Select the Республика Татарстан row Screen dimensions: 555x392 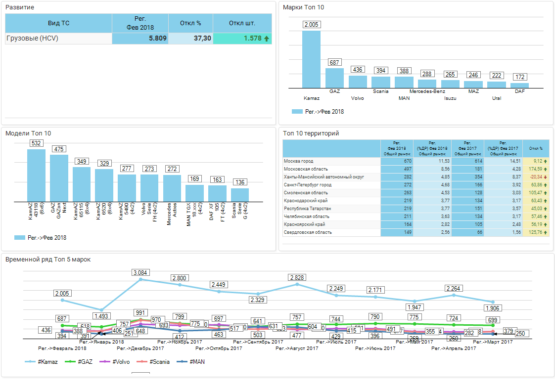point(416,209)
